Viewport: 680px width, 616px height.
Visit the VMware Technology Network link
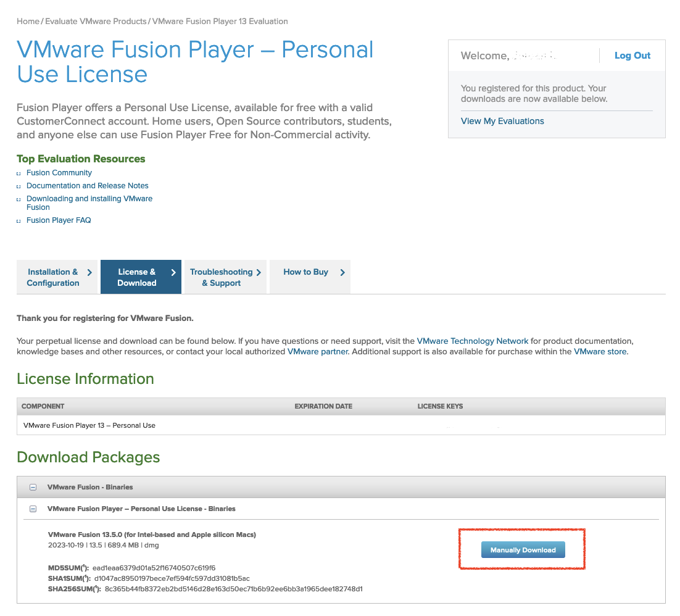(x=473, y=341)
